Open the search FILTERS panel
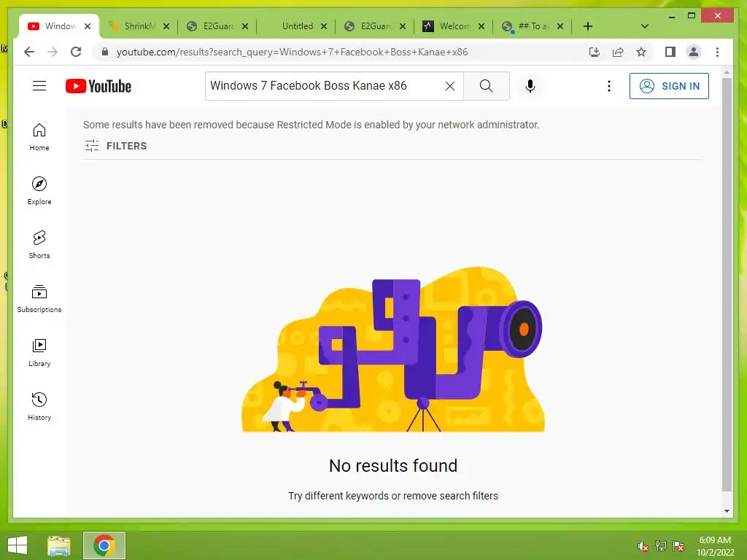747x560 pixels. coord(116,146)
